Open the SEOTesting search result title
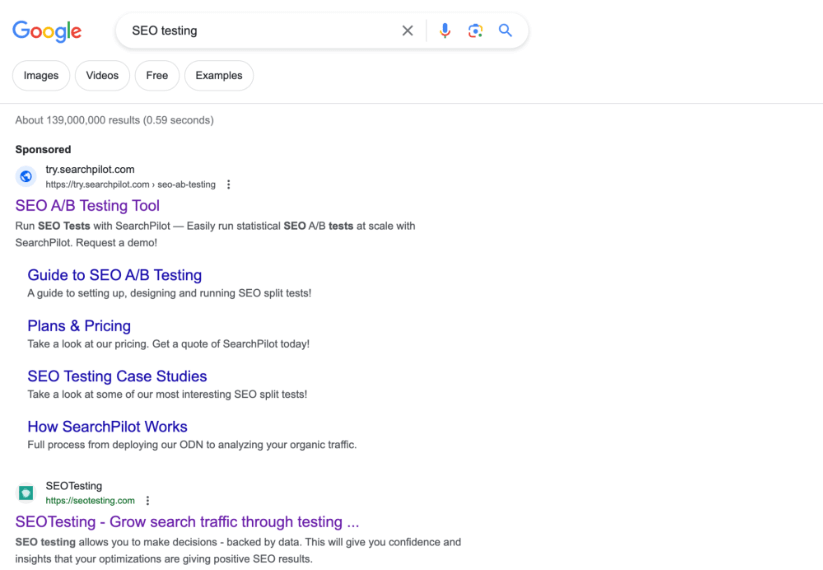Viewport: 823px width, 570px height. 186,522
